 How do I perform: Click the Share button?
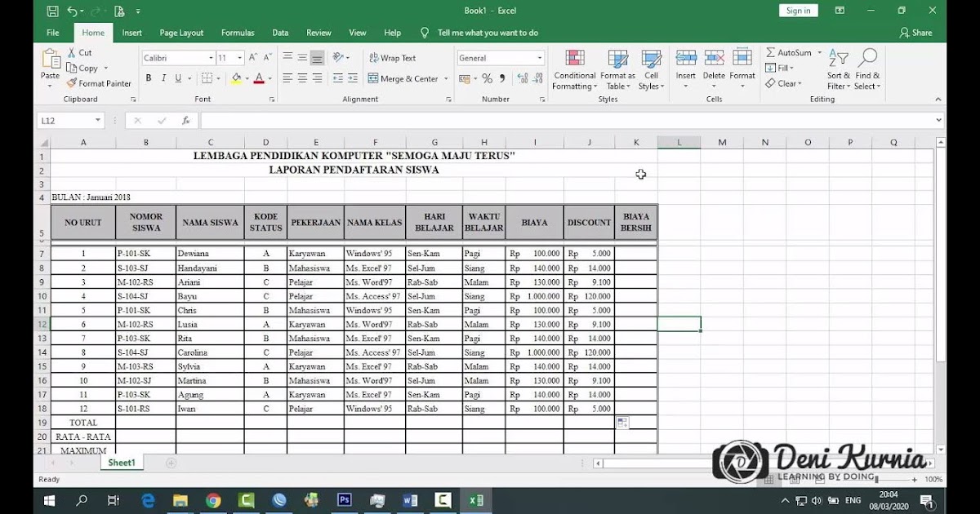pyautogui.click(x=915, y=33)
